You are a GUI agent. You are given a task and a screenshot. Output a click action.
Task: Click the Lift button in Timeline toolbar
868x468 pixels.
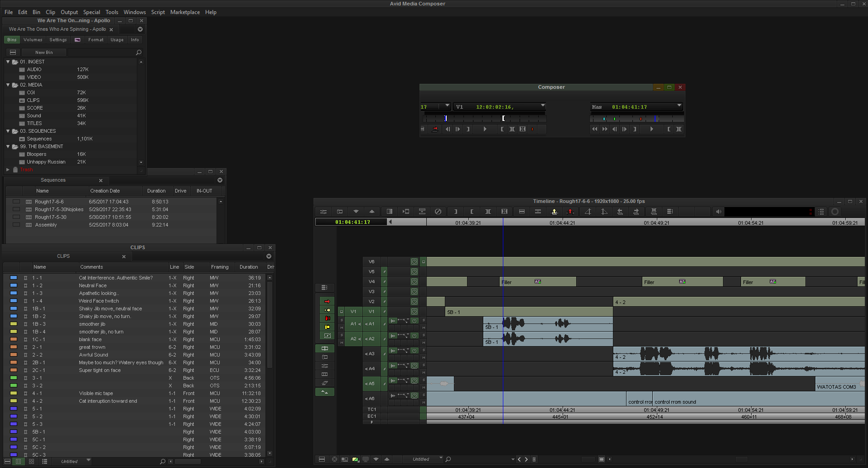pos(554,212)
